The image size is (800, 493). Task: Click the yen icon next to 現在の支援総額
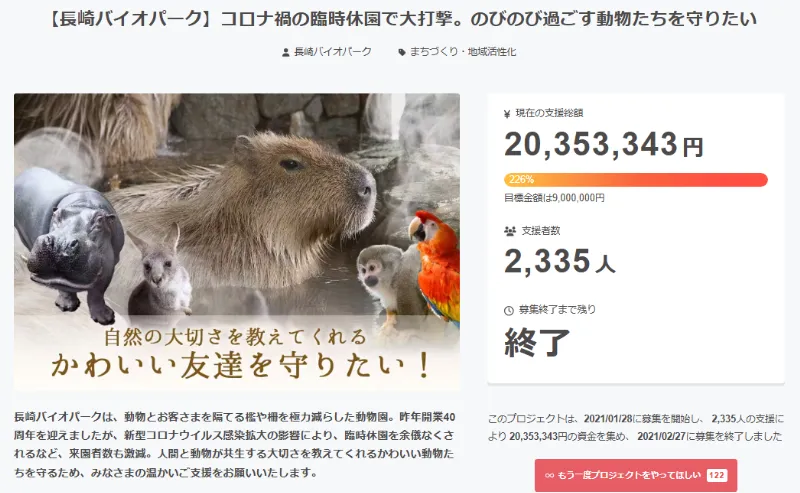507,114
